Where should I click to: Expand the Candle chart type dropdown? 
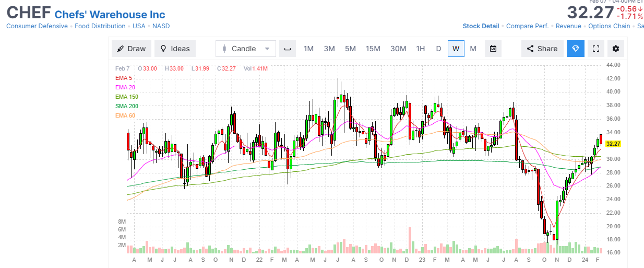pos(246,49)
